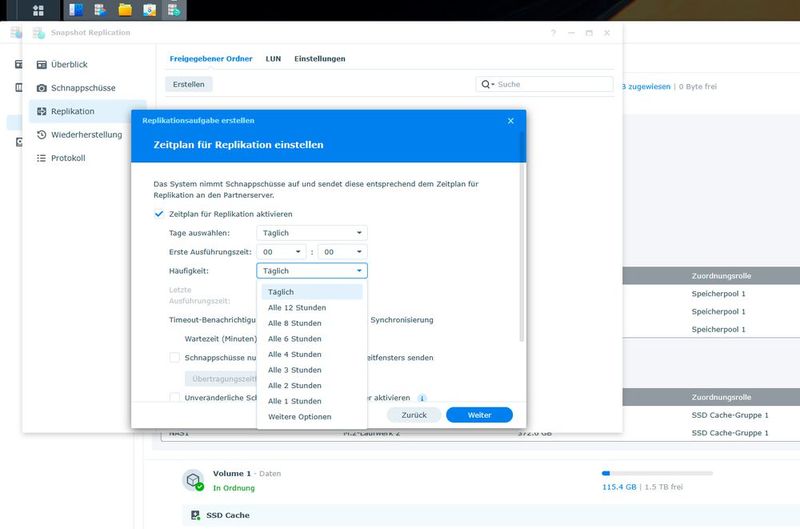Select the Replikation sidebar icon
The height and width of the screenshot is (529, 800).
pos(42,111)
